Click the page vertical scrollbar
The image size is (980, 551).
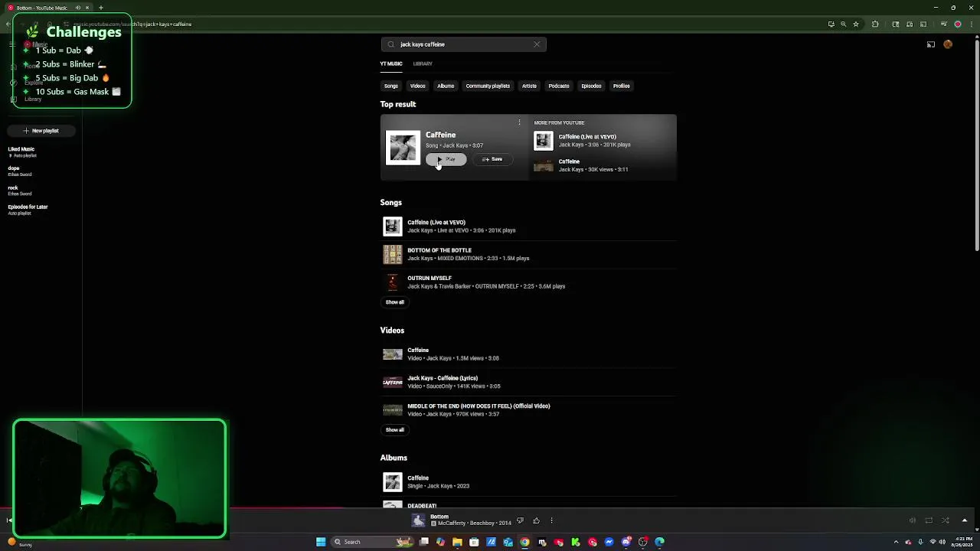tap(975, 145)
